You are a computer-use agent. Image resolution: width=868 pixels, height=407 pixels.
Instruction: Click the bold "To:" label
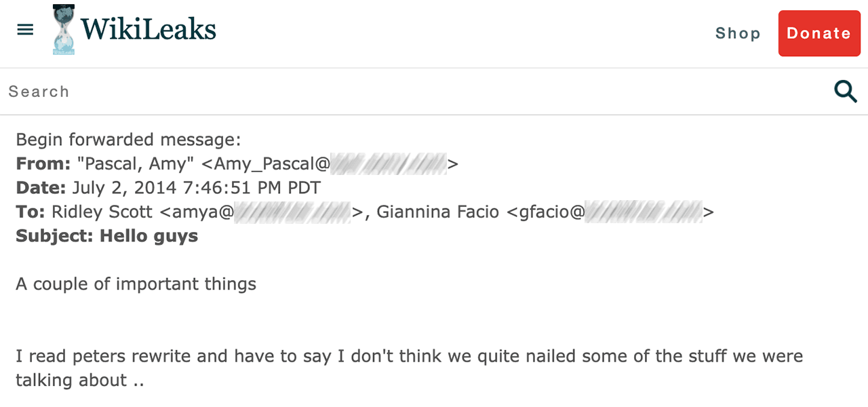click(x=31, y=212)
